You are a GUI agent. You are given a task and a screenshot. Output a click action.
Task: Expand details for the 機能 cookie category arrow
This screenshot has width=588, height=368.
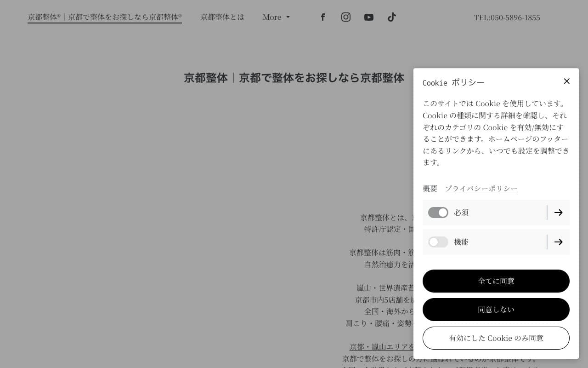(x=558, y=242)
